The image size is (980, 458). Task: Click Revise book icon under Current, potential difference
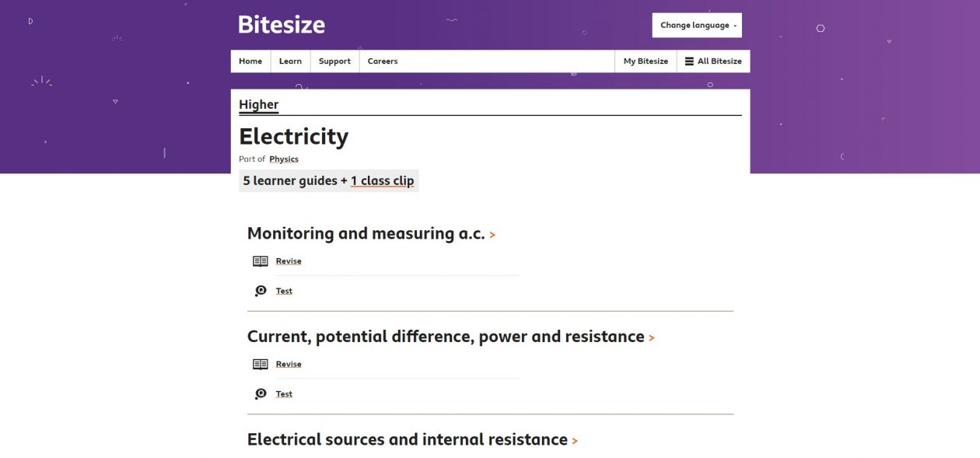pos(261,364)
